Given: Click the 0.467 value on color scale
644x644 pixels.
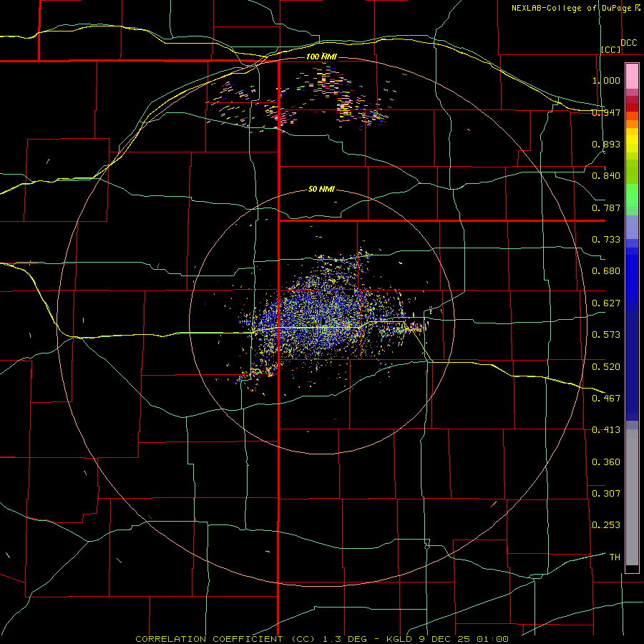Looking at the screenshot, I should tap(606, 398).
